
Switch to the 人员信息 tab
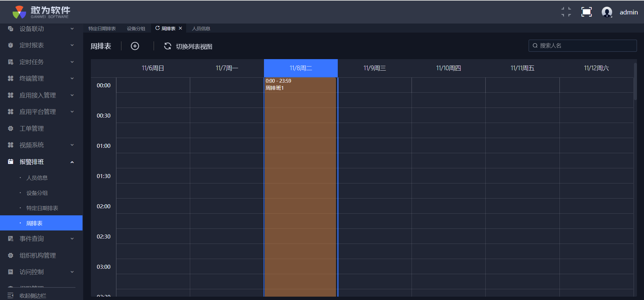(201, 29)
